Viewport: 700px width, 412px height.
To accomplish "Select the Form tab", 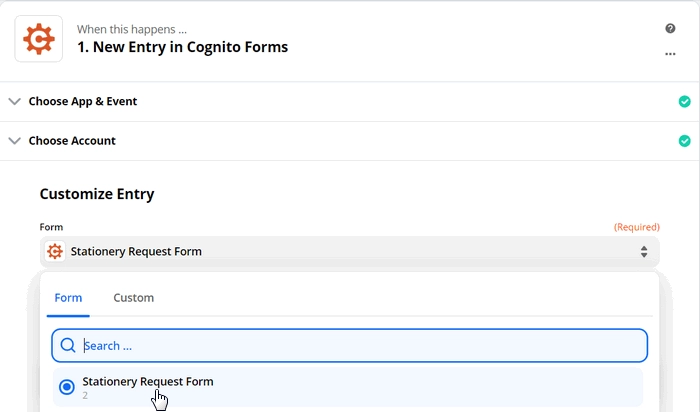I will (x=68, y=298).
